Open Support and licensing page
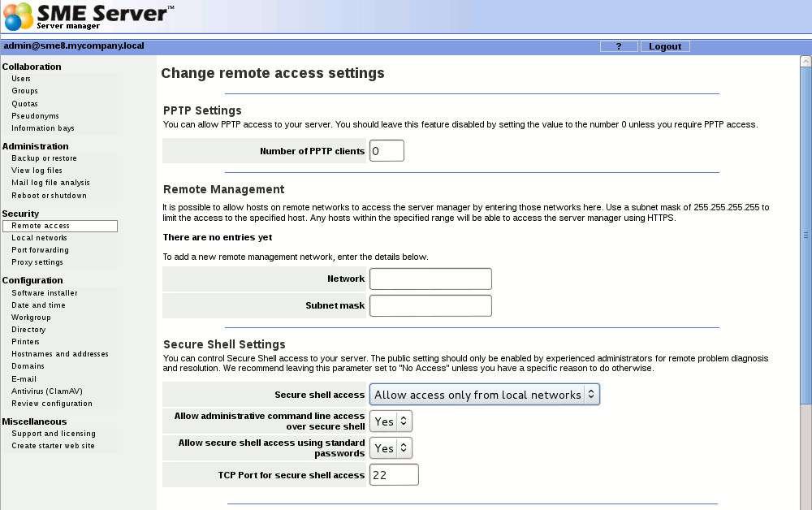Viewport: 812px width, 510px height. pyautogui.click(x=54, y=434)
